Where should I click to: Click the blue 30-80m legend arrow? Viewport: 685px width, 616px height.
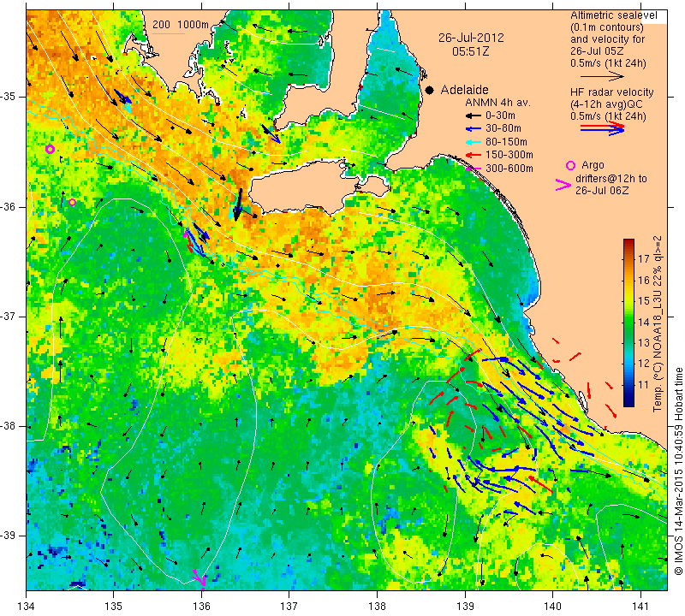tap(473, 129)
